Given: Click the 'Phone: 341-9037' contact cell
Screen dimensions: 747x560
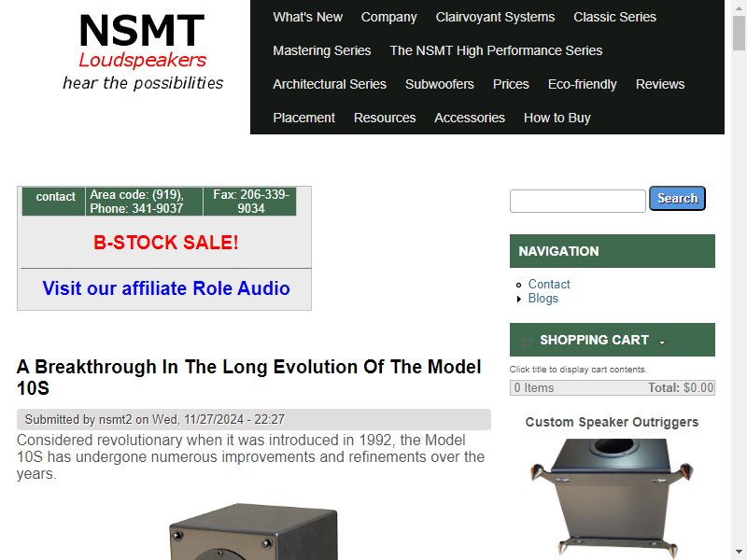Looking at the screenshot, I should pyautogui.click(x=144, y=202).
